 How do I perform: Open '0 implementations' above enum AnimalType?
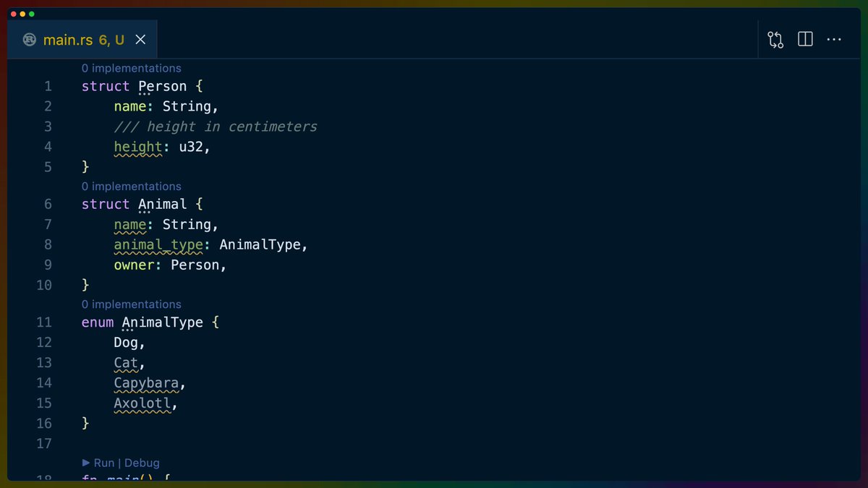pyautogui.click(x=131, y=304)
